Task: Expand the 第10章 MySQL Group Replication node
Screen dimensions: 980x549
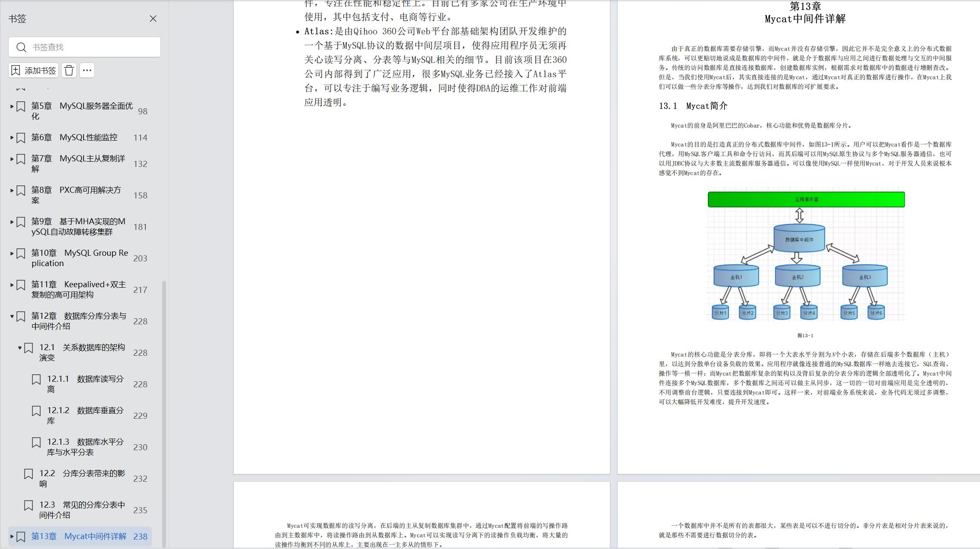Action: tap(12, 253)
